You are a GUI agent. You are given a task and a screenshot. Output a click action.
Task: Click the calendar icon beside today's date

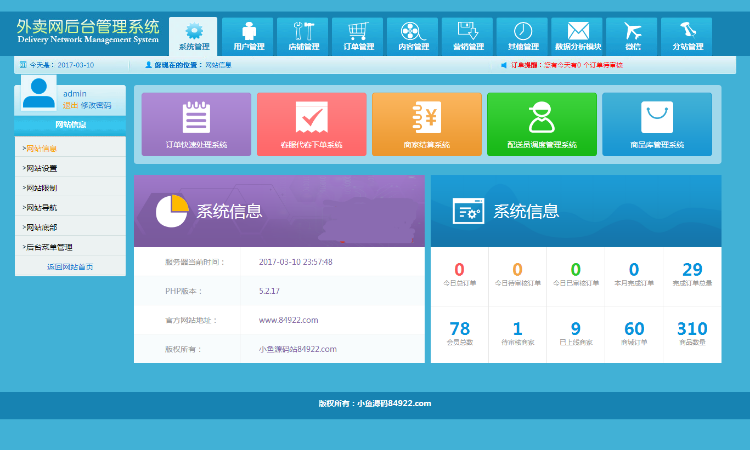[x=23, y=65]
